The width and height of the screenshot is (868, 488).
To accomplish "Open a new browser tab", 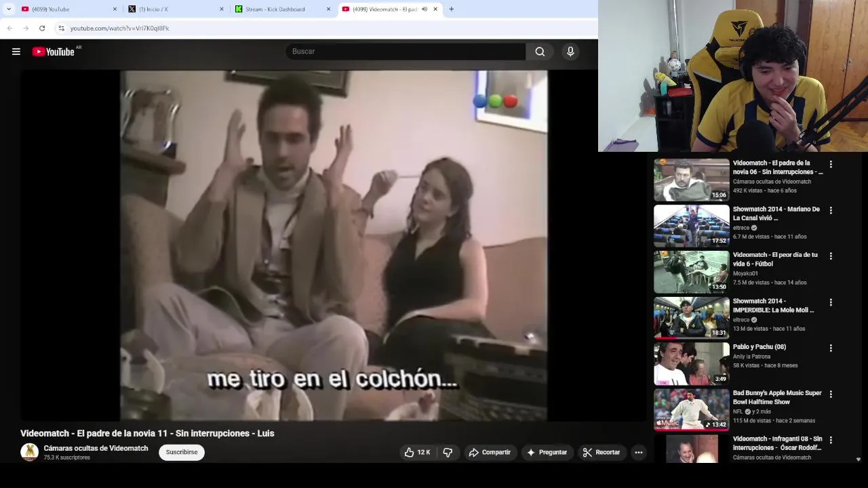I will coord(452,9).
